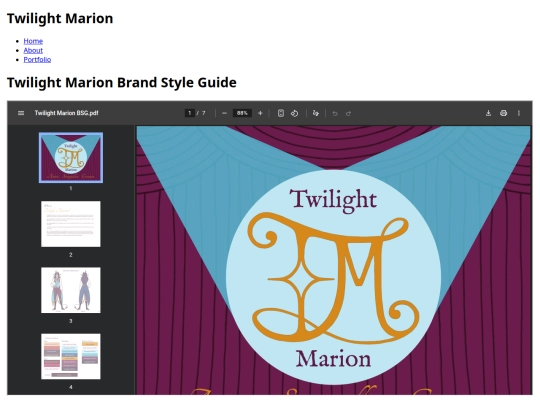Image resolution: width=540 pixels, height=405 pixels.
Task: Open the Home link
Action: [33, 41]
